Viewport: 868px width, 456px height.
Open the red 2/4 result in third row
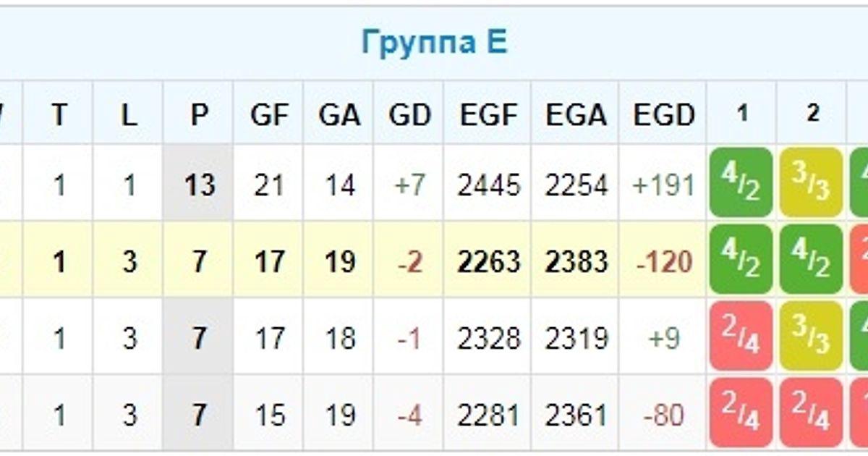click(x=741, y=336)
